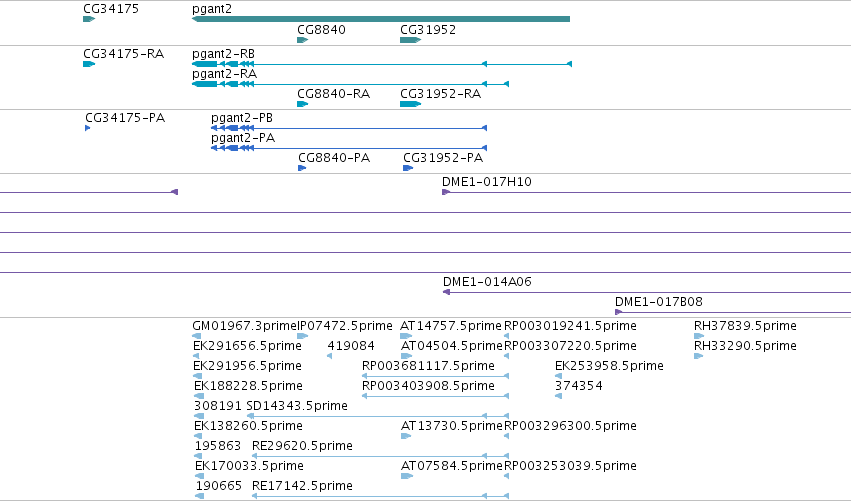Open the pgant2-PA coding sequence label

tap(243, 138)
